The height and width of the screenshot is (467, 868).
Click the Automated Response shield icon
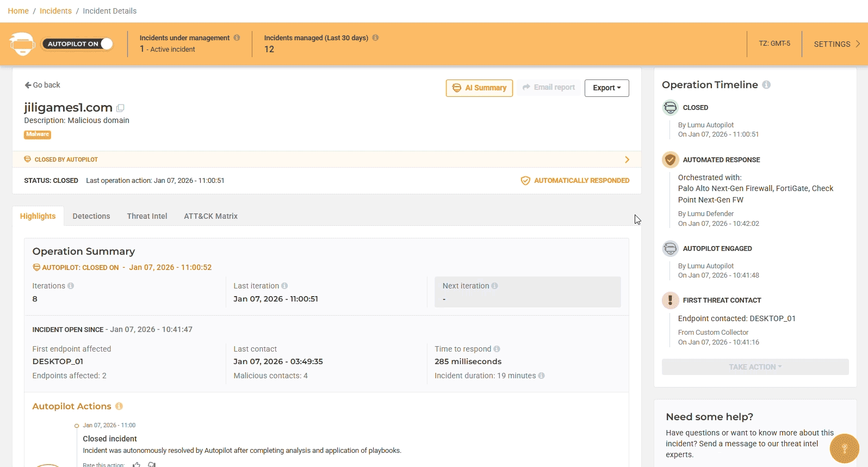click(670, 159)
